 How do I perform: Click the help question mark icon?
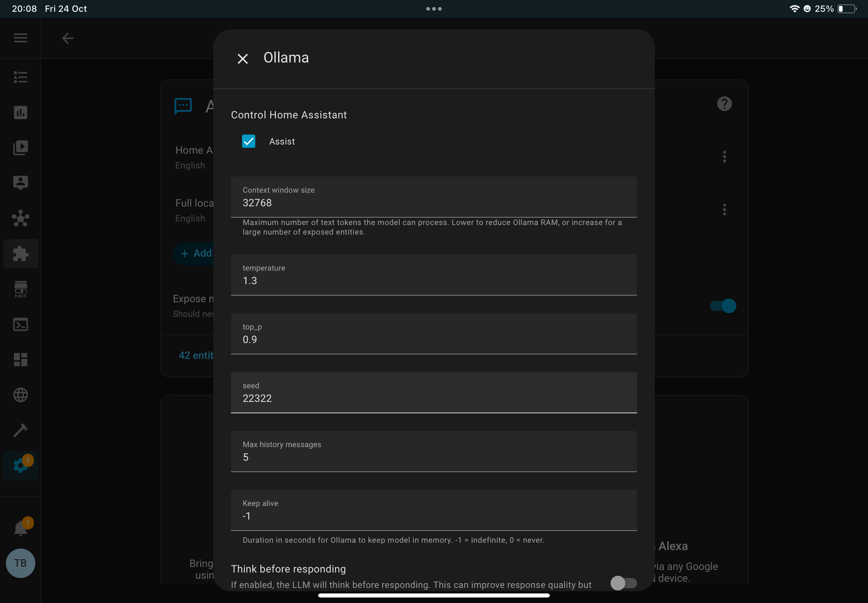(x=724, y=104)
